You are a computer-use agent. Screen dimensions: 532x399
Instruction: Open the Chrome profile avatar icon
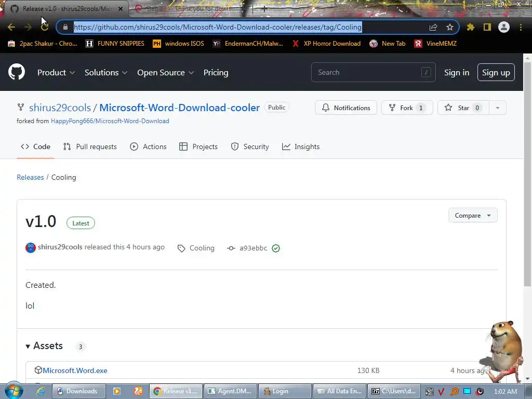coord(504,27)
